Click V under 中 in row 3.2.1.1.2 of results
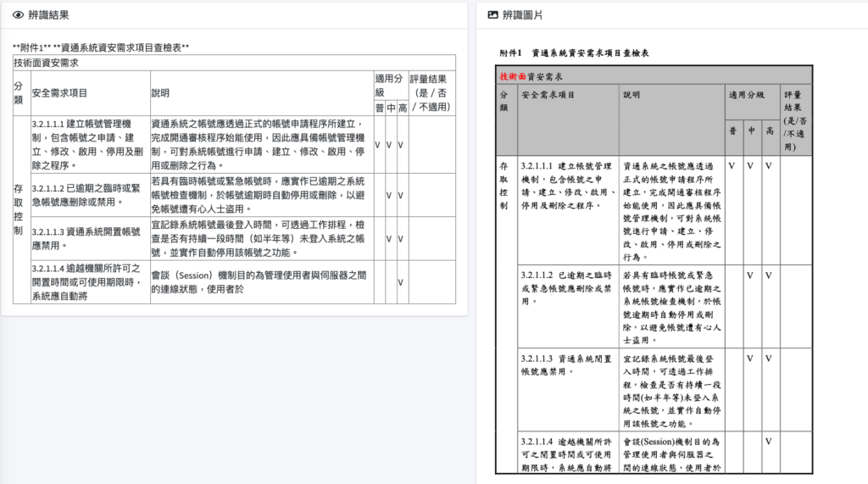This screenshot has width=868, height=484. (389, 196)
